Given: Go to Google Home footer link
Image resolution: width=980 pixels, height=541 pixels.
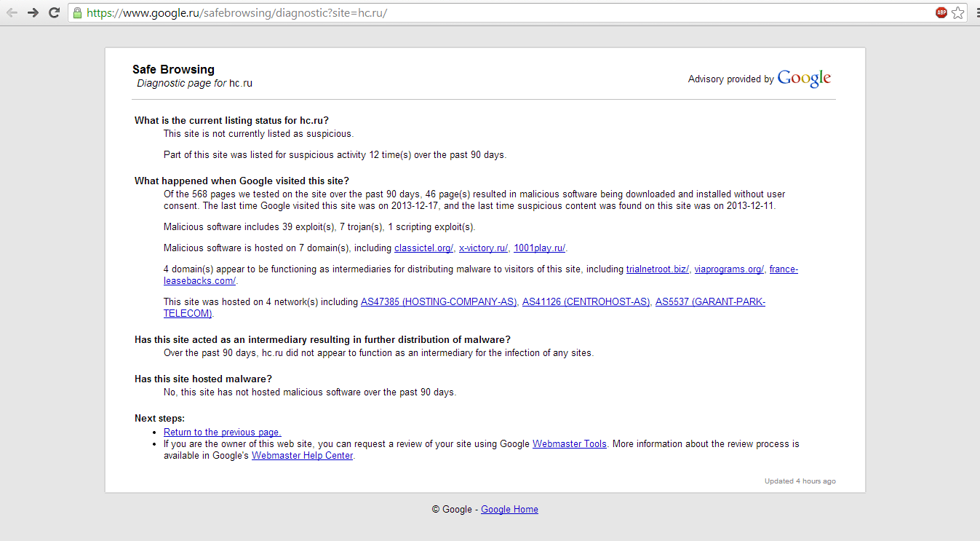Looking at the screenshot, I should pyautogui.click(x=509, y=510).
